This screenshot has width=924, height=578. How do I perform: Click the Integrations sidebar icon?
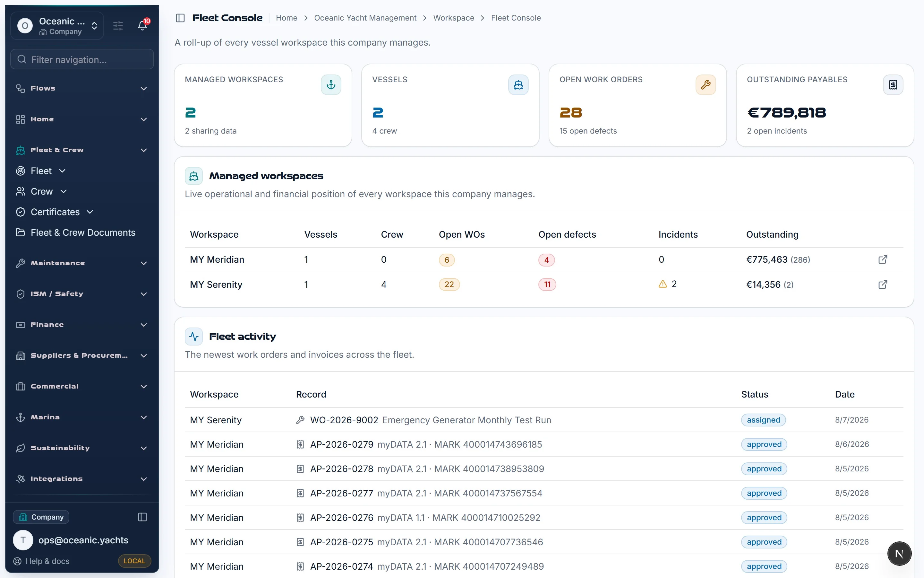point(21,478)
